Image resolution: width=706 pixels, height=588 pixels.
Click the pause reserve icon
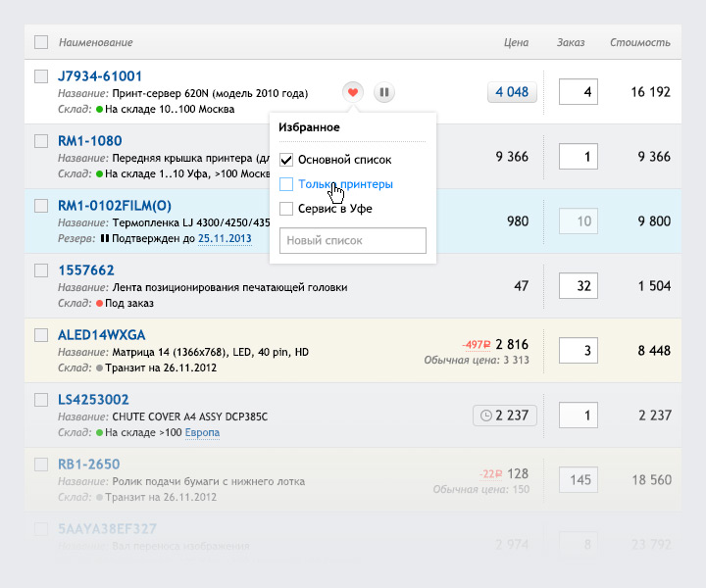(384, 92)
